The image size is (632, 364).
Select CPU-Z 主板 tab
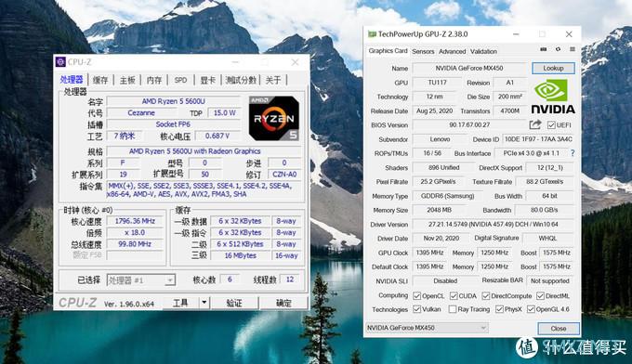127,80
